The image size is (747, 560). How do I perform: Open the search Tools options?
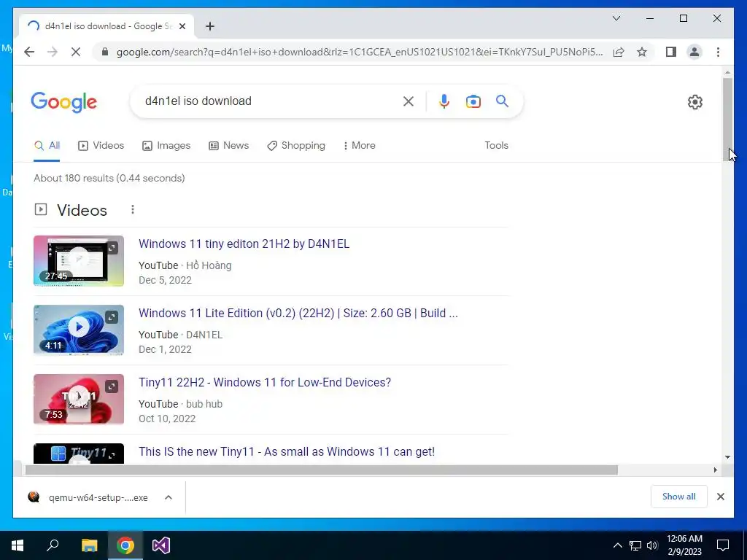[496, 145]
